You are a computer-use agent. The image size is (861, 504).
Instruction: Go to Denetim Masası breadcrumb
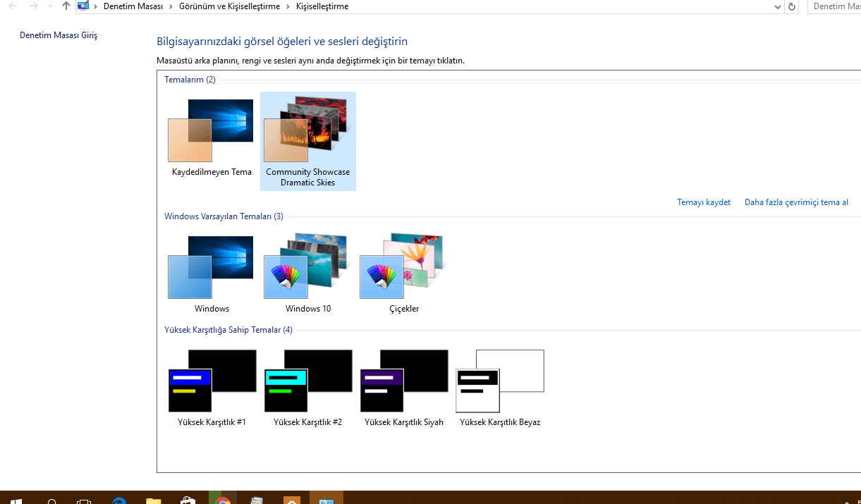(x=133, y=6)
